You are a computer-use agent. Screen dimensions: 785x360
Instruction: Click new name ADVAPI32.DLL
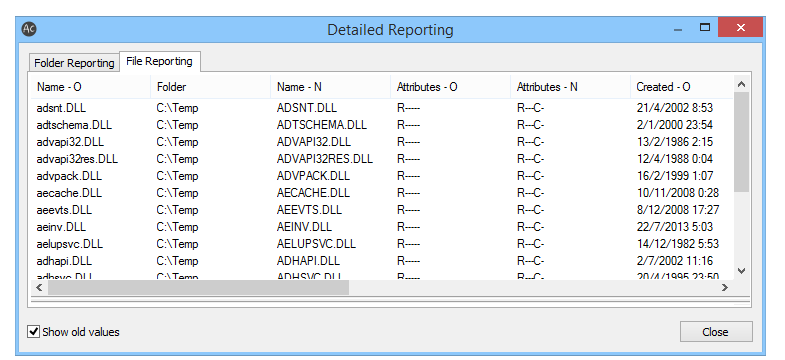(x=315, y=142)
